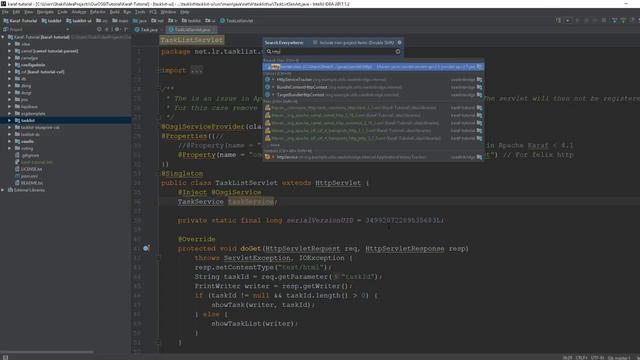Click class icon beside HttpServiceTracker

coord(267,80)
